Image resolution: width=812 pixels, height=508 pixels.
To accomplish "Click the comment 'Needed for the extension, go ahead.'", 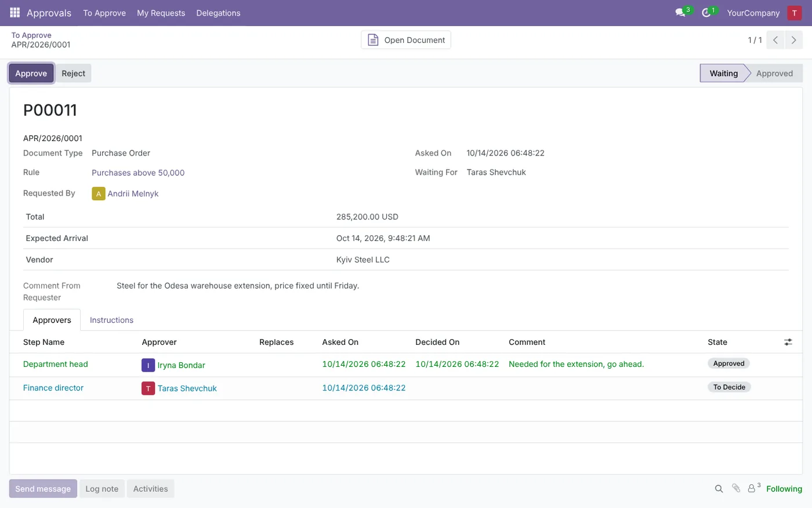I will click(x=577, y=365).
